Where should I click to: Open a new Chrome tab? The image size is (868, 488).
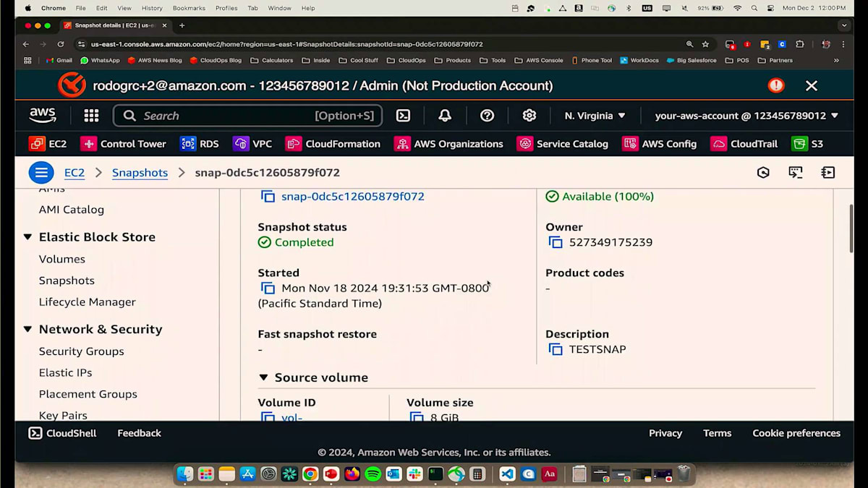coord(182,25)
